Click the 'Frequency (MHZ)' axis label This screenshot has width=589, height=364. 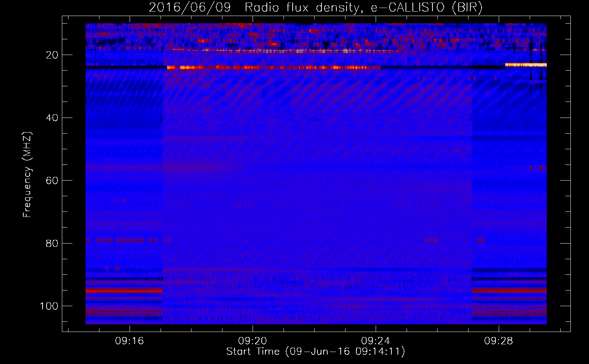click(x=27, y=174)
